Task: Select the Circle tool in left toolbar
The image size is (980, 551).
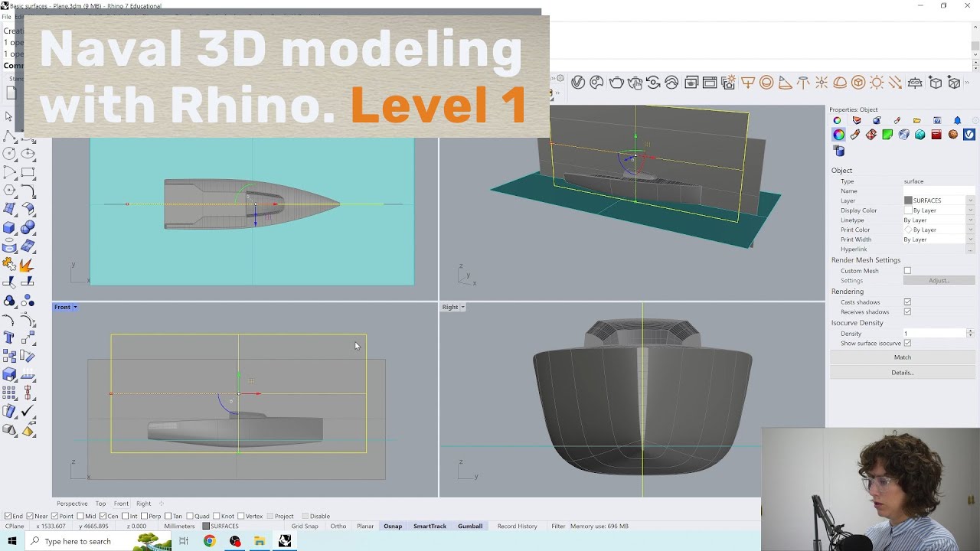Action: coord(9,154)
